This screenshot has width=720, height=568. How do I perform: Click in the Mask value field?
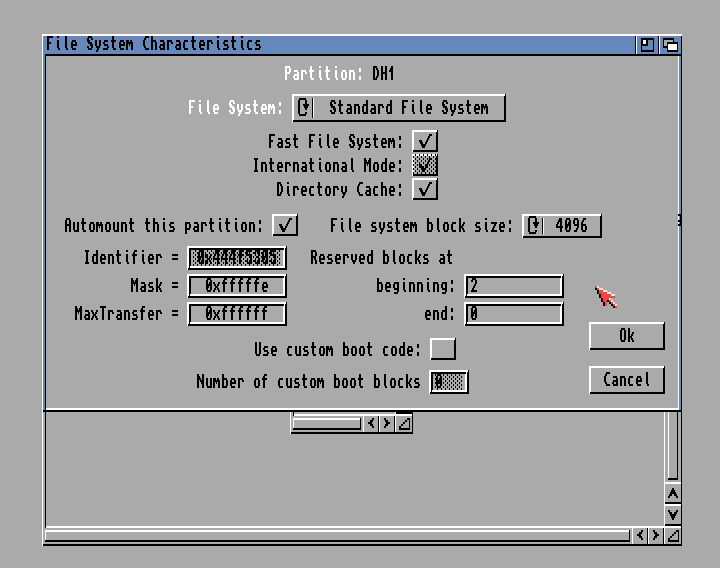[237, 286]
